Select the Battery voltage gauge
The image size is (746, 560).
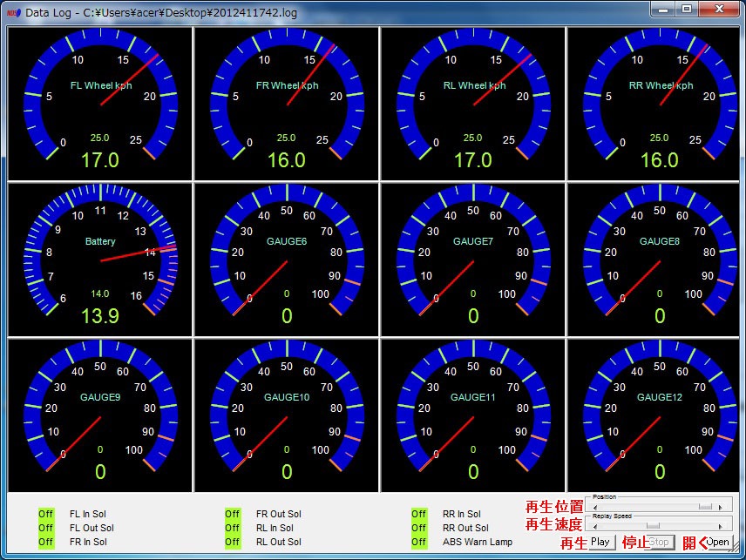100,256
